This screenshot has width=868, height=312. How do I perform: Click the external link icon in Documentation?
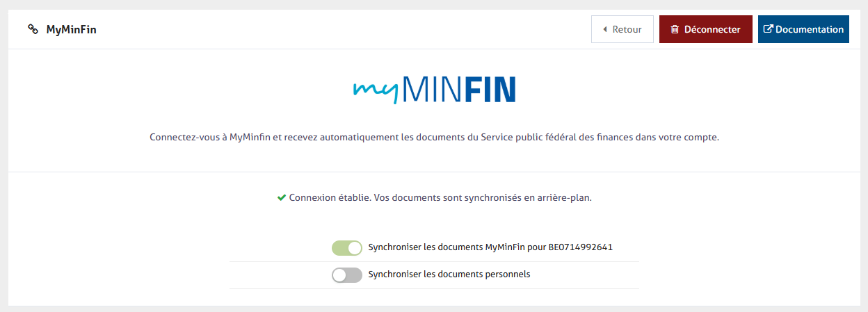[x=768, y=29]
